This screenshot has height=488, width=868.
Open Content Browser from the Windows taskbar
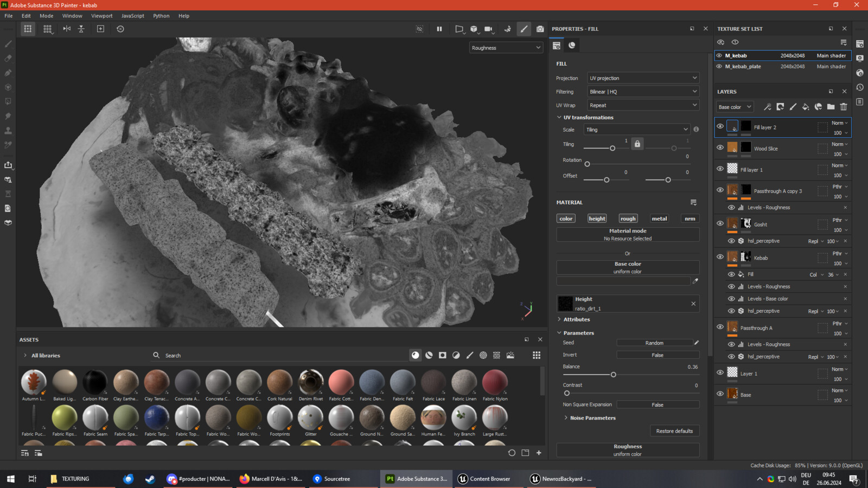tap(484, 479)
